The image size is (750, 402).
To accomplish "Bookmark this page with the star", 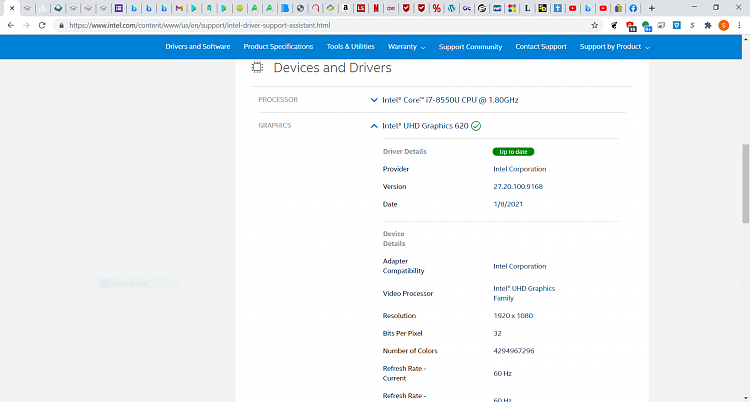I will 595,25.
